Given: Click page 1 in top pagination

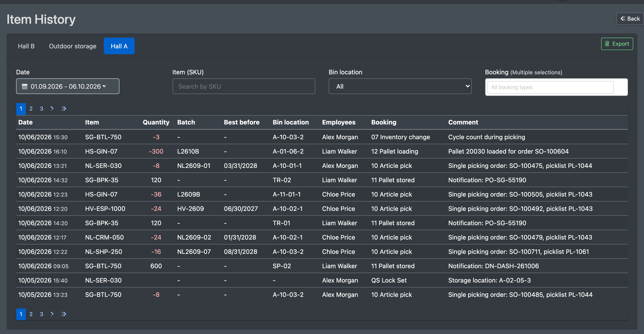Looking at the screenshot, I should point(21,109).
